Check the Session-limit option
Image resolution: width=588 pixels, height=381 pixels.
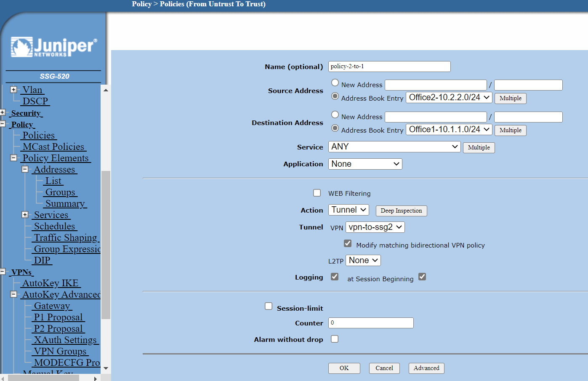coord(269,306)
